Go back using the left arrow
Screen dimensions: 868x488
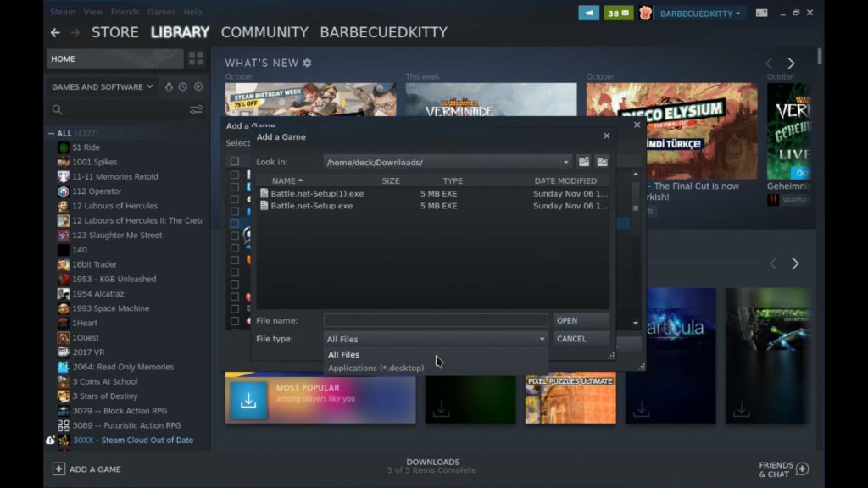click(55, 33)
